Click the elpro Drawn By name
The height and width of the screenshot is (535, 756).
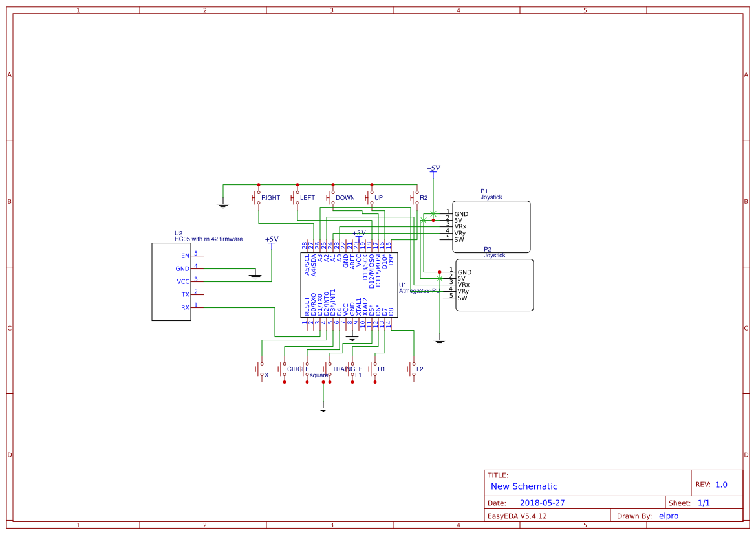coord(668,516)
